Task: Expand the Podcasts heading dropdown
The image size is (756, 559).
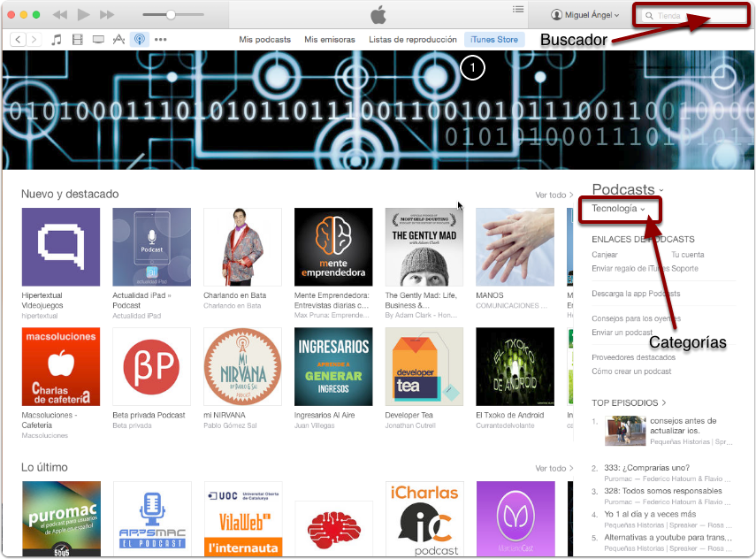Action: (627, 189)
